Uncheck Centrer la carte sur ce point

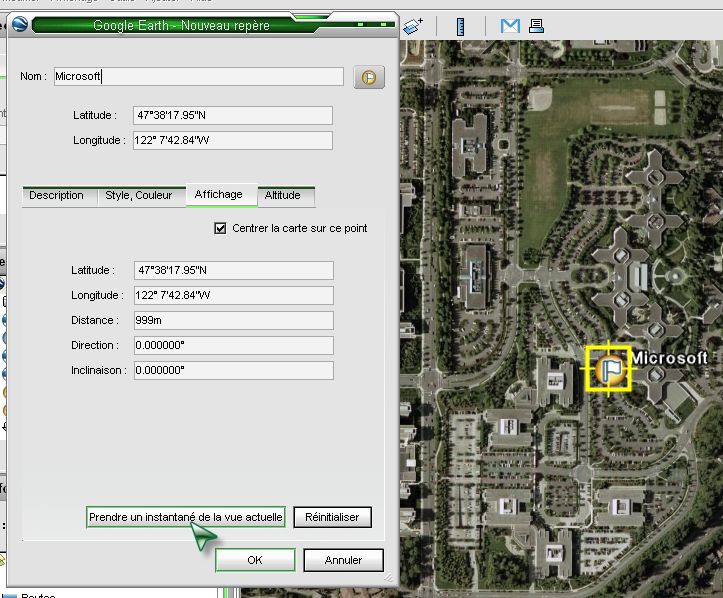(220, 228)
